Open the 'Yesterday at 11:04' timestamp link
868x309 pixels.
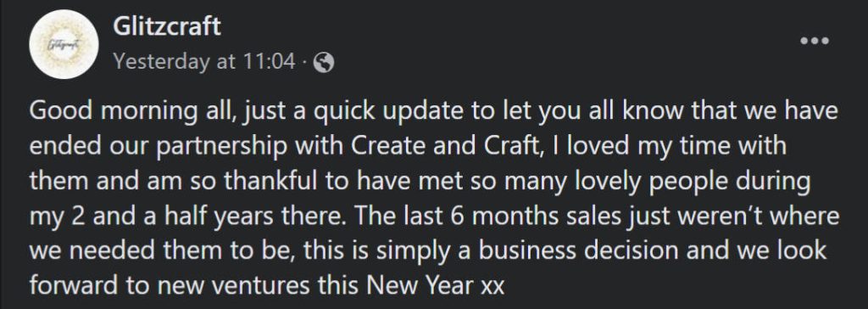pos(204,62)
